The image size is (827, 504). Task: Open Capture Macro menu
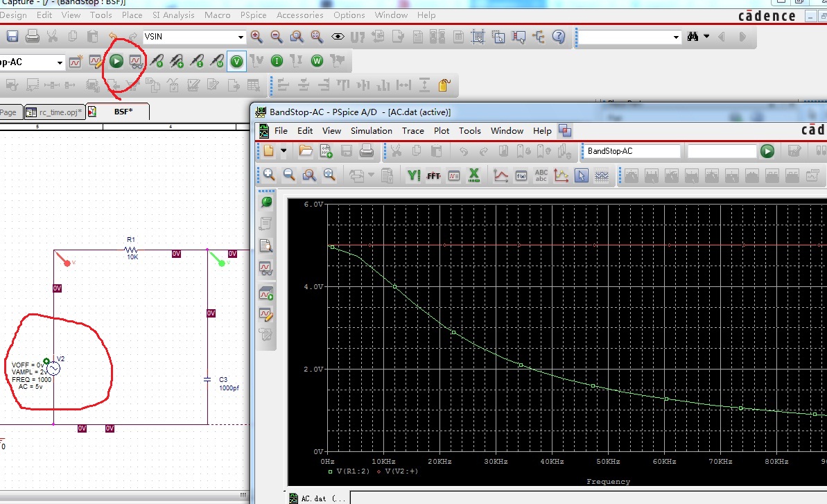pyautogui.click(x=217, y=15)
